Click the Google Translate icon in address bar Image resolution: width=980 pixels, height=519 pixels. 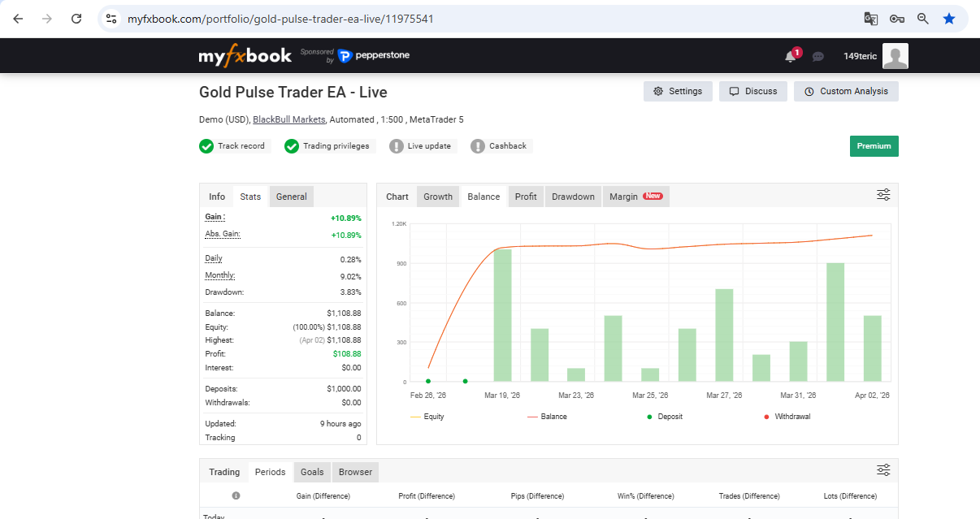(870, 19)
